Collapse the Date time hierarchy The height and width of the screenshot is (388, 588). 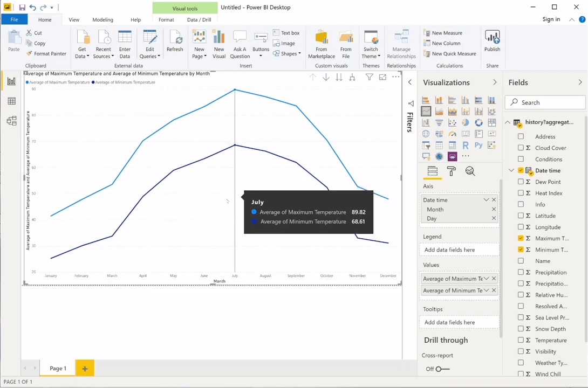[511, 170]
